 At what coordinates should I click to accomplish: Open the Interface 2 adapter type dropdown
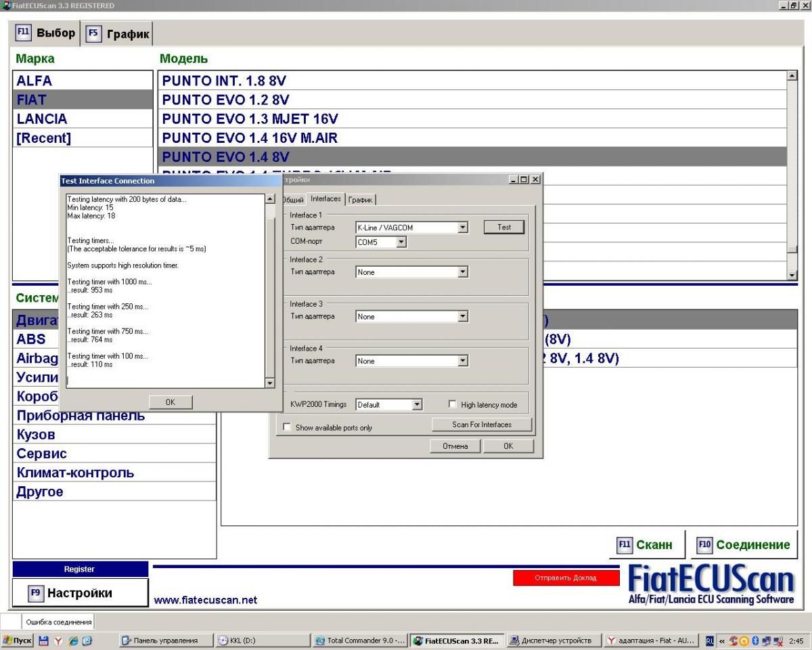(463, 272)
